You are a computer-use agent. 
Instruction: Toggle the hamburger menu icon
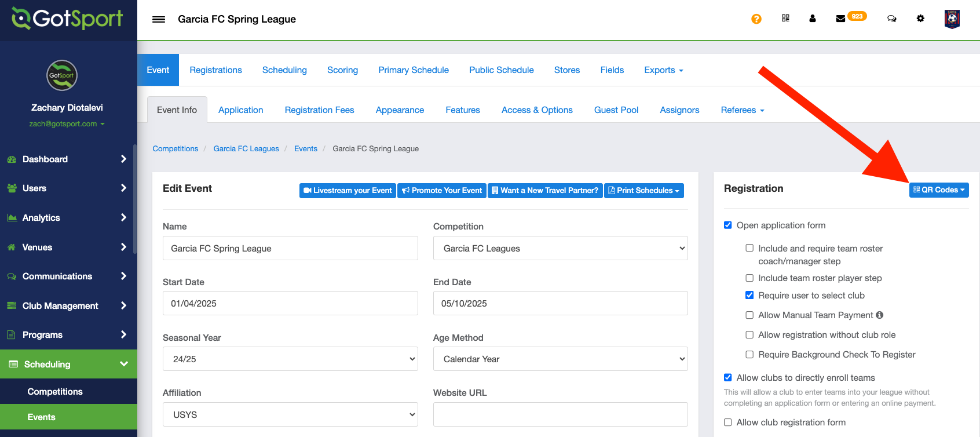[159, 19]
